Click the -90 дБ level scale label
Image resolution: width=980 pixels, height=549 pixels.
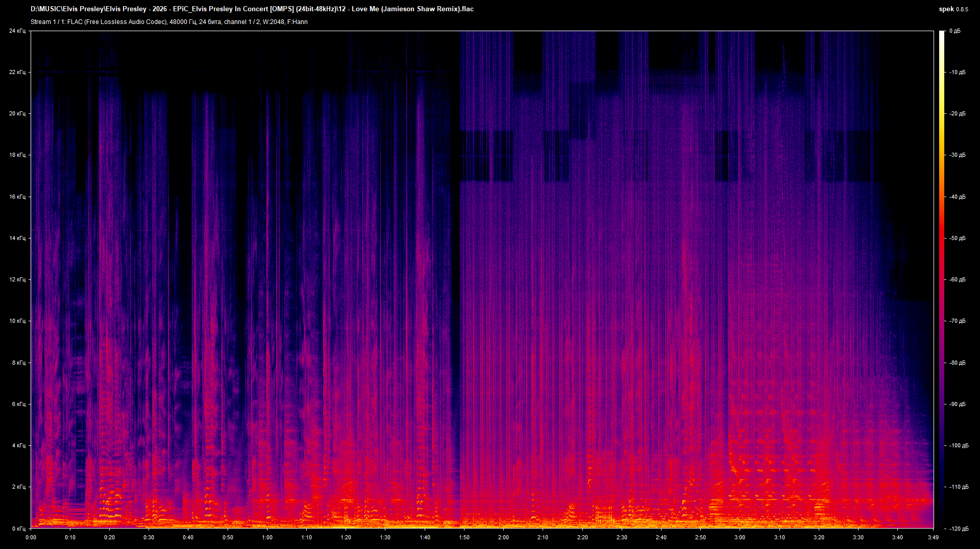click(958, 404)
